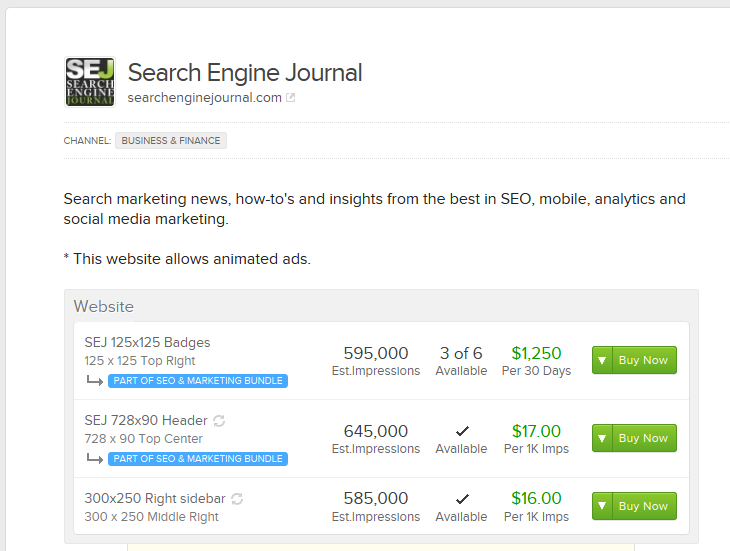The image size is (730, 551).
Task: Click the SEO & Marketing Bundle tag under 728x90 Header
Action: tap(197, 459)
